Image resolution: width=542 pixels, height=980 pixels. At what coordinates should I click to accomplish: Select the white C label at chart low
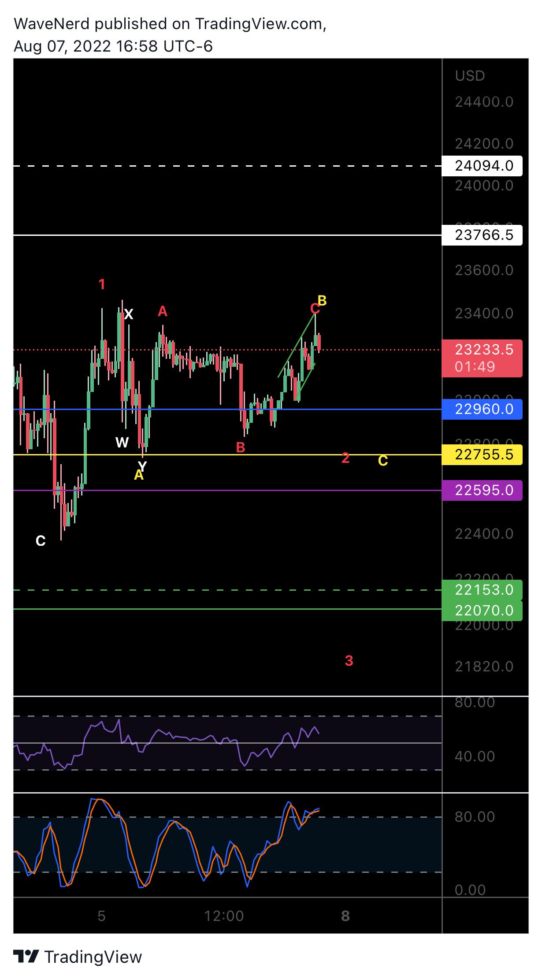(41, 541)
